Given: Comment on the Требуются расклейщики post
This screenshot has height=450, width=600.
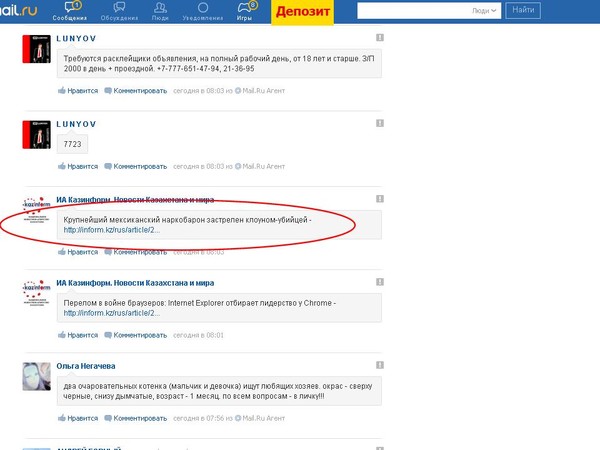Looking at the screenshot, I should [136, 91].
